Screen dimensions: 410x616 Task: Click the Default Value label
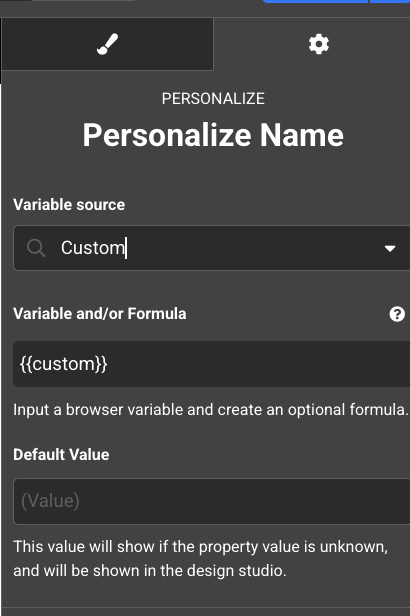coord(61,455)
